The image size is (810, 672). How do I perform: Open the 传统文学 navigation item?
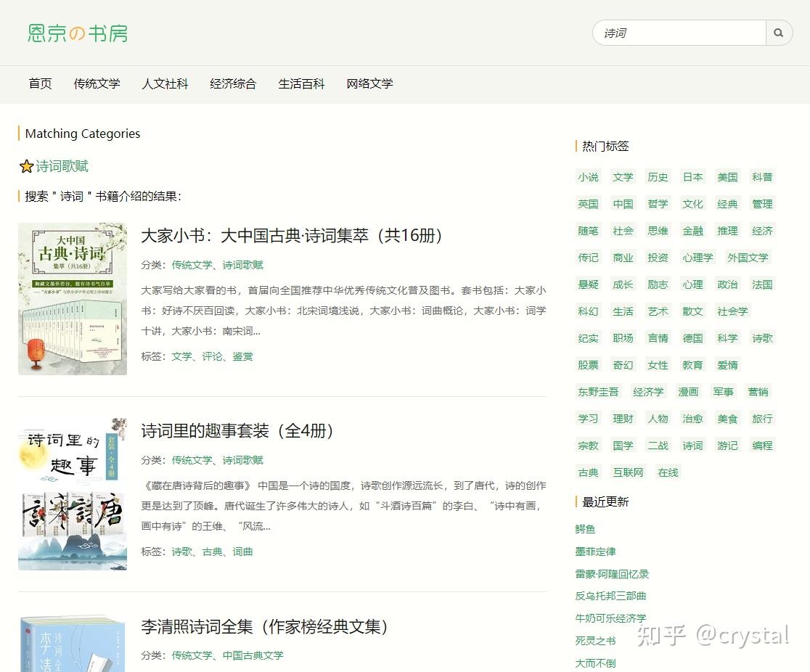point(97,83)
